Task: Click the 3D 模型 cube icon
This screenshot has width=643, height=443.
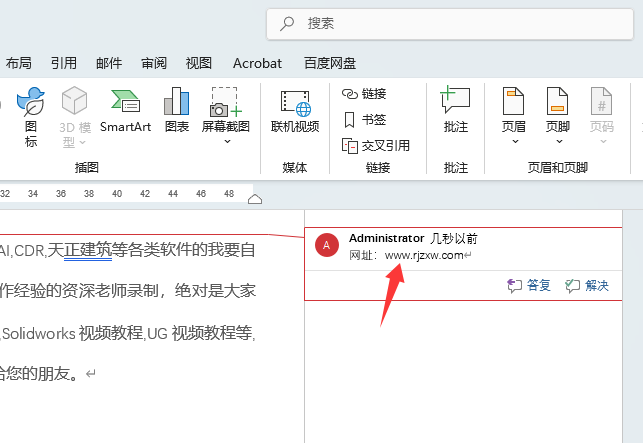Action: coord(74,100)
